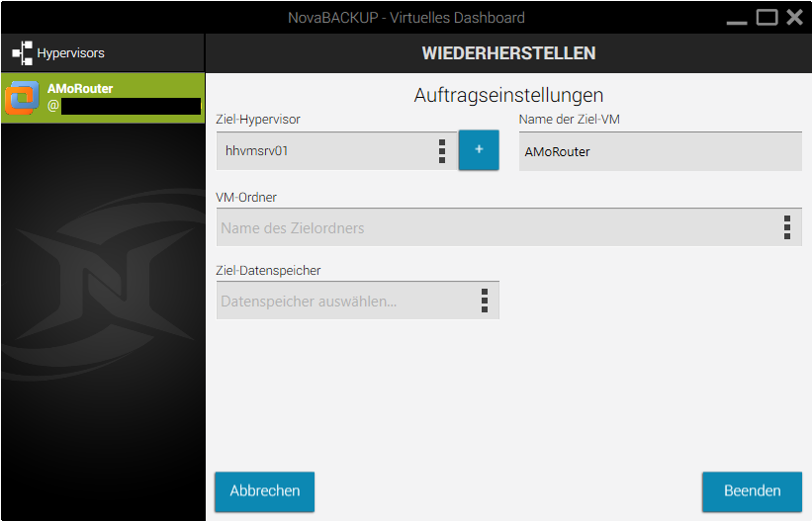The height and width of the screenshot is (521, 812).
Task: Click the WIEDERHERSTELLEN header title
Action: pos(508,52)
